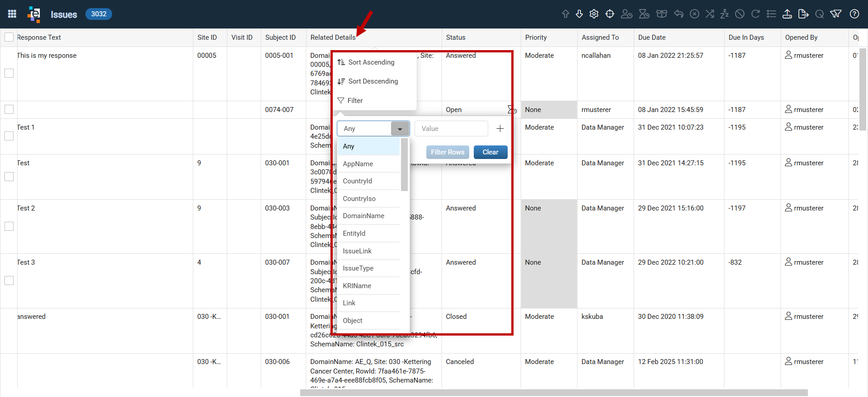Click the hourglass icon in the Open status row
Viewport: 868px width, 397px height.
tap(511, 109)
